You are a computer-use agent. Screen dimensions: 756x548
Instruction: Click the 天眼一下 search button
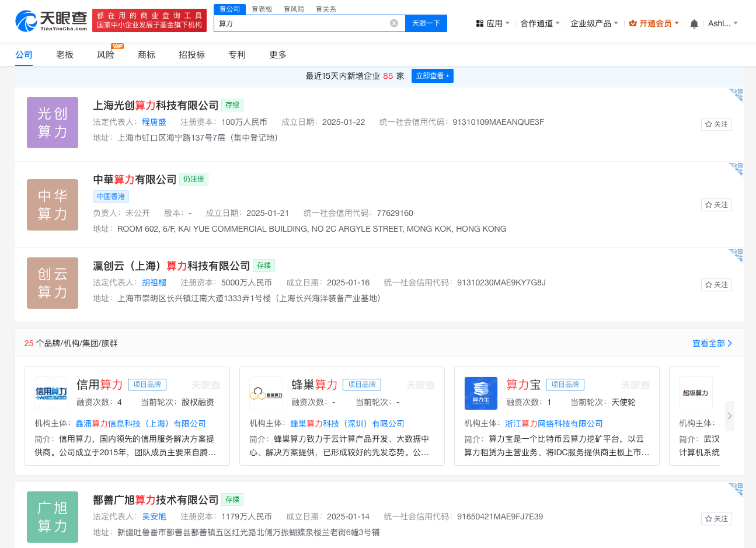point(426,23)
